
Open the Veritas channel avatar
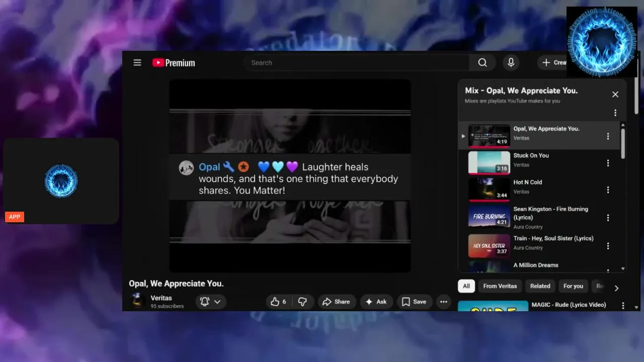pyautogui.click(x=137, y=301)
